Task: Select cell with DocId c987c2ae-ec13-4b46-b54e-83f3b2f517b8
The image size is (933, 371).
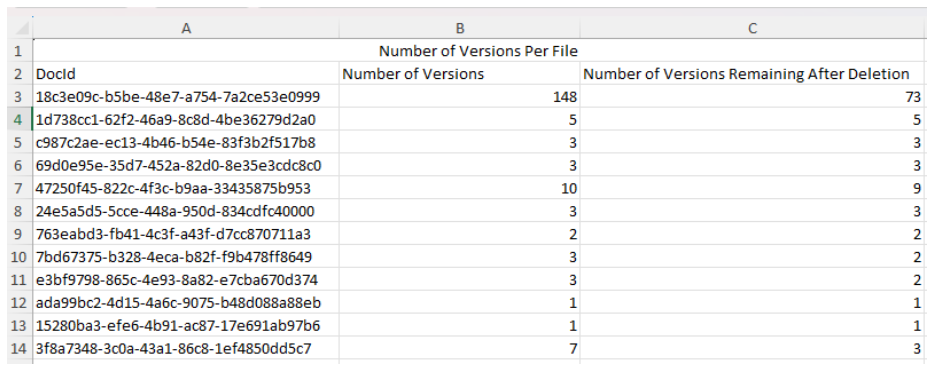Action: coord(186,143)
